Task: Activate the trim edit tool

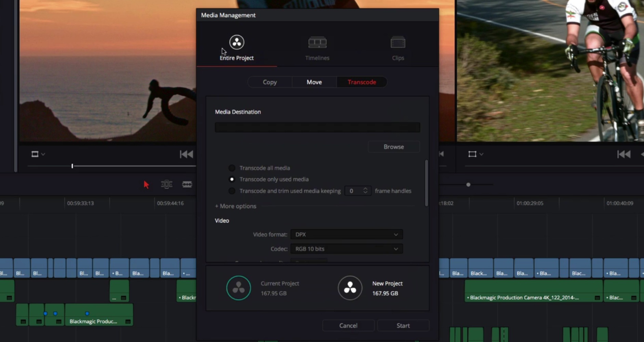Action: (166, 184)
